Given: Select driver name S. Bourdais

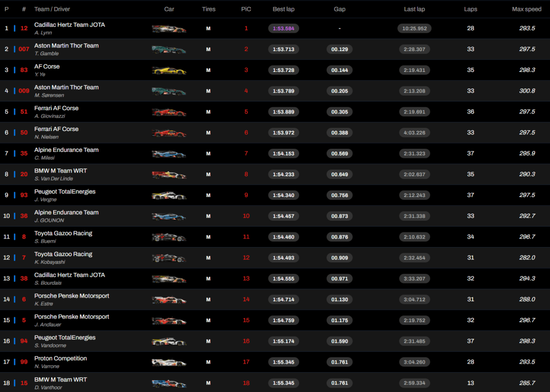Looking at the screenshot, I should click(48, 283).
